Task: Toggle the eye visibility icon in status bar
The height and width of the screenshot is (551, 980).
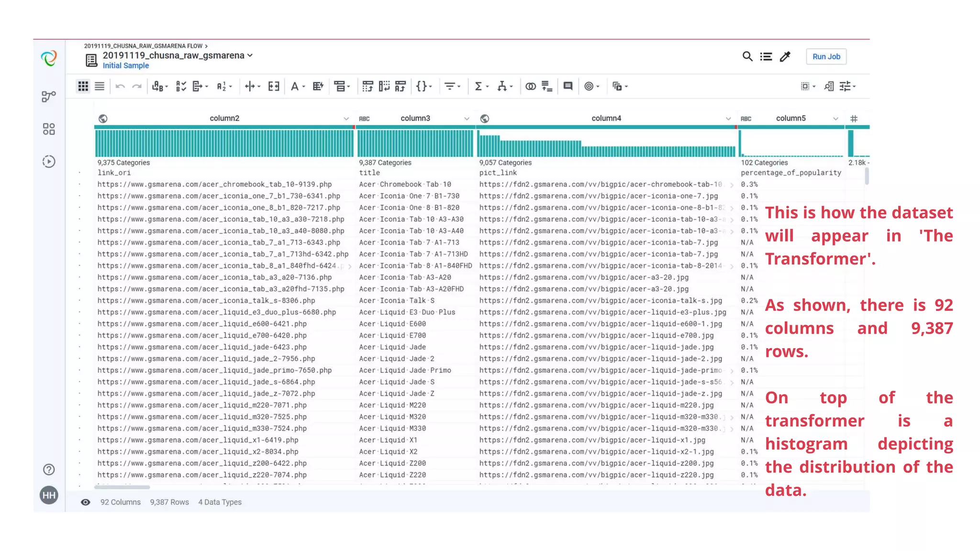Action: pyautogui.click(x=85, y=502)
